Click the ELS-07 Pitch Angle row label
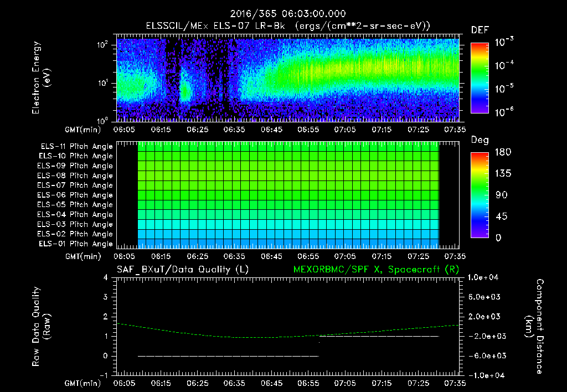 pyautogui.click(x=75, y=185)
